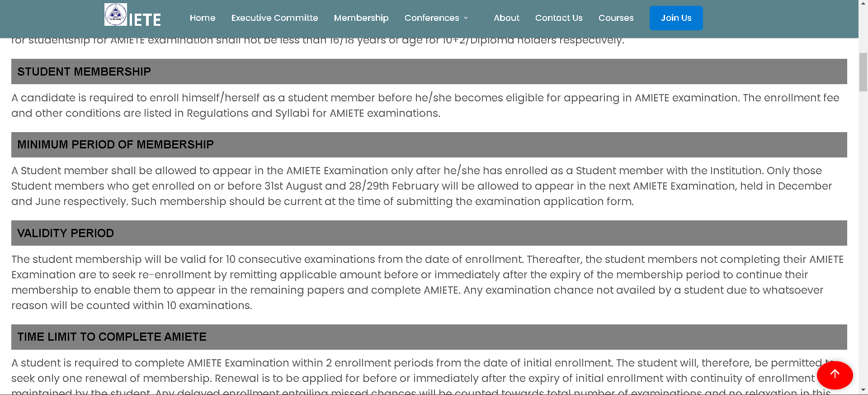View the Courses page
868x395 pixels.
(616, 18)
